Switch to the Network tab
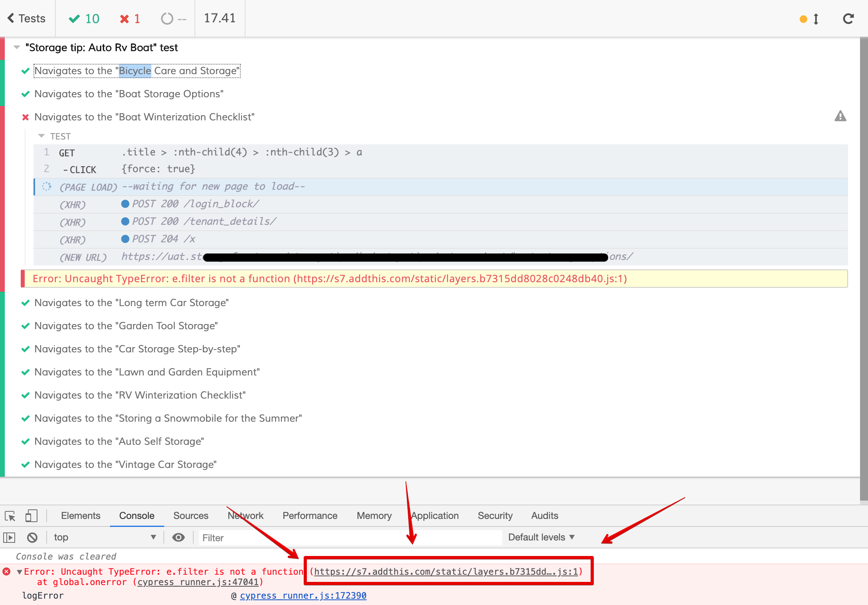 (x=245, y=516)
